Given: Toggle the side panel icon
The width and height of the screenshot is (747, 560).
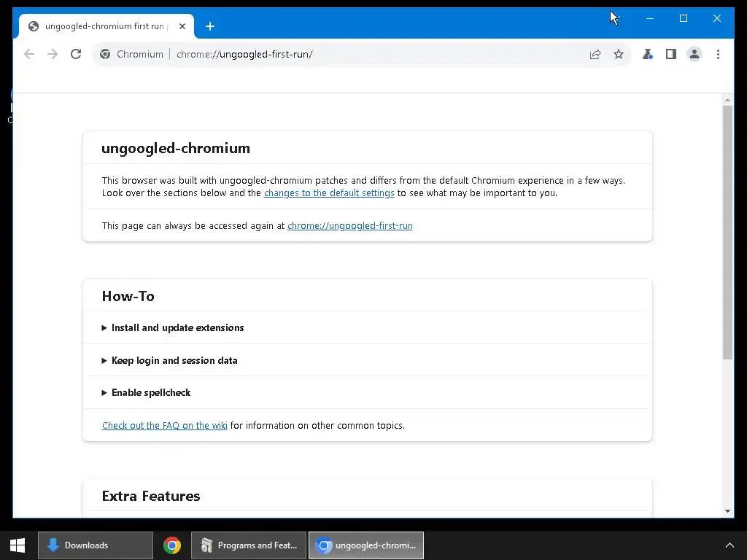Looking at the screenshot, I should click(671, 54).
